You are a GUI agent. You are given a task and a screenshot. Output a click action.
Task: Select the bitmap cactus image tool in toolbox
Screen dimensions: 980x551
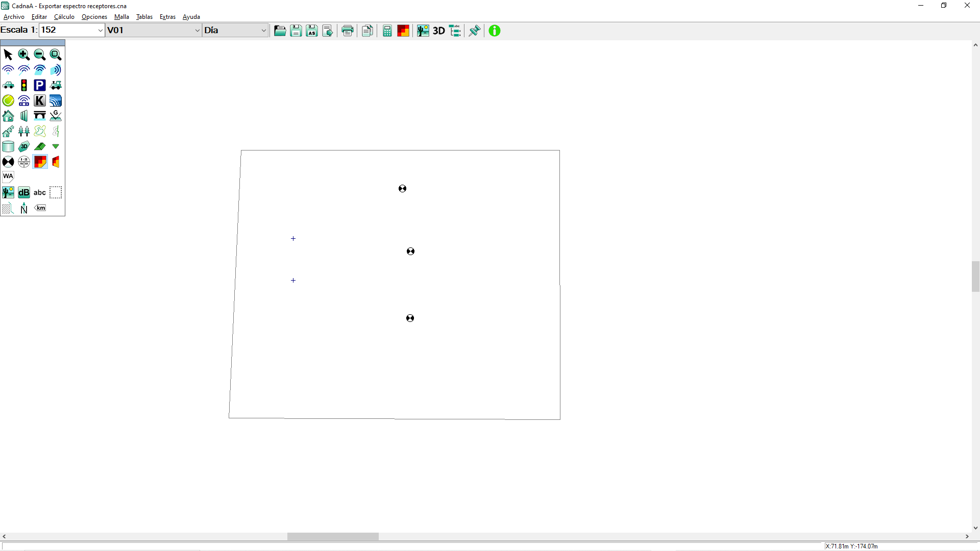[8, 192]
